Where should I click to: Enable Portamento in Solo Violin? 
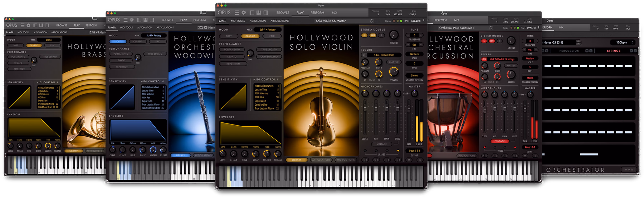[232, 50]
